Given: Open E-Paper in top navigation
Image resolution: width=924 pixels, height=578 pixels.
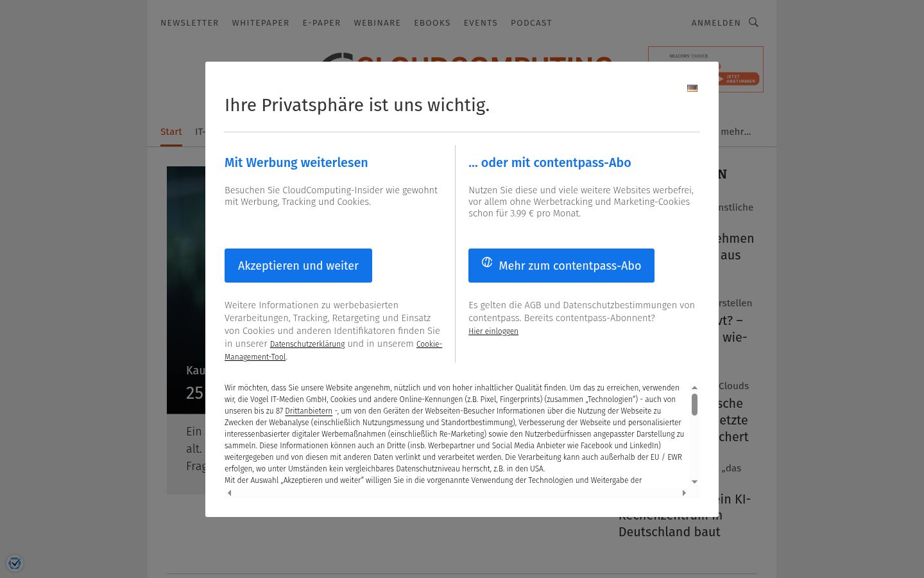Looking at the screenshot, I should (x=321, y=22).
